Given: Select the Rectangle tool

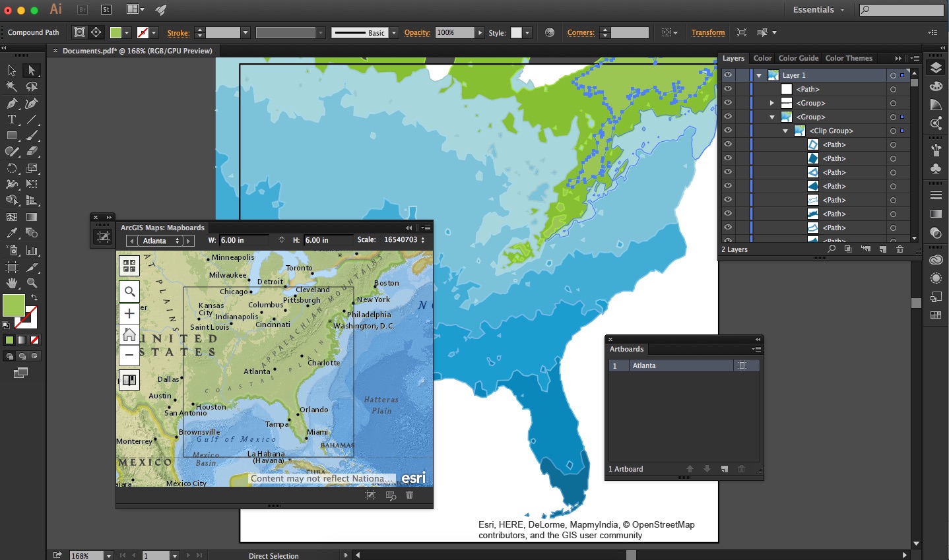Looking at the screenshot, I should 12,135.
